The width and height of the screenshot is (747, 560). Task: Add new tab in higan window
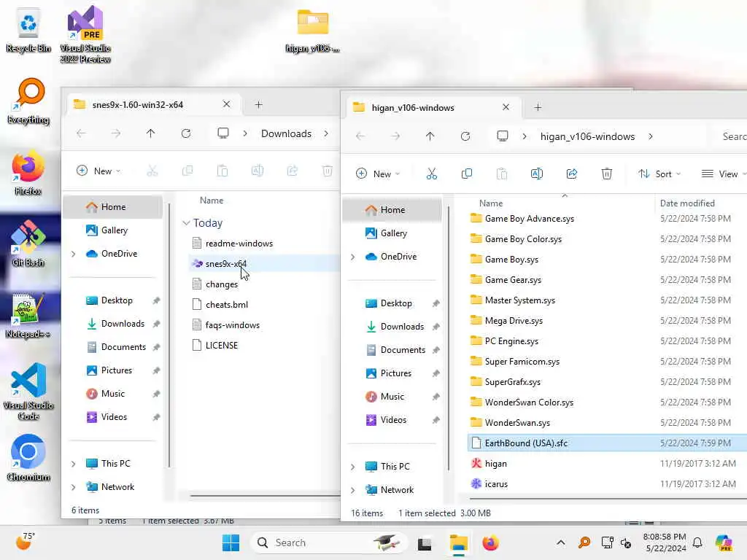(x=538, y=108)
